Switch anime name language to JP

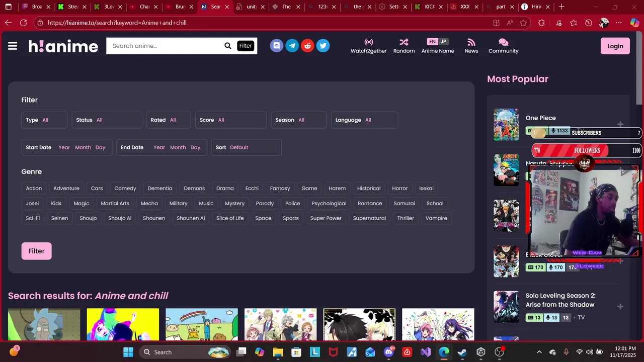(x=443, y=42)
